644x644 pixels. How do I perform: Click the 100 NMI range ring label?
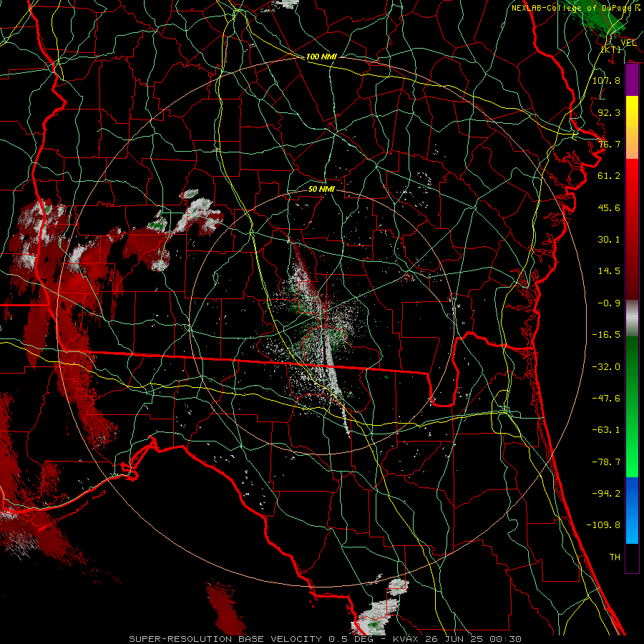coord(321,57)
